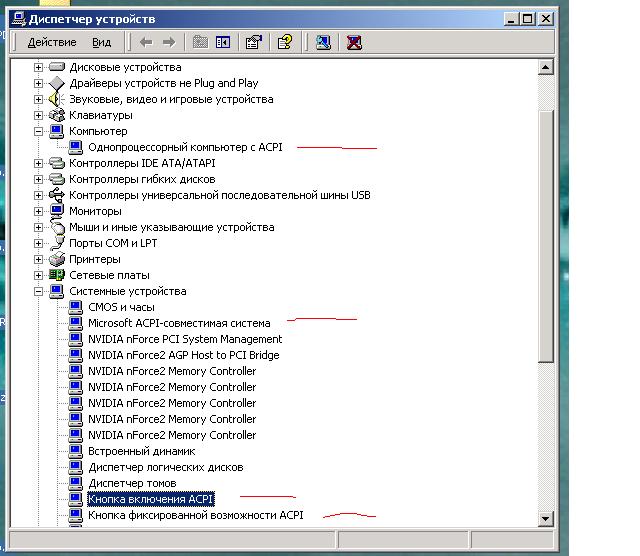Select Кнопка фиксированной возможности ACPI
This screenshot has height=556, width=640.
(196, 515)
